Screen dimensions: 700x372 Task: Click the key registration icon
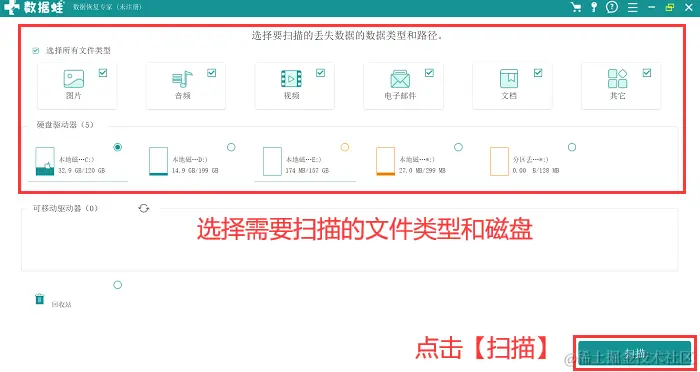click(x=594, y=7)
